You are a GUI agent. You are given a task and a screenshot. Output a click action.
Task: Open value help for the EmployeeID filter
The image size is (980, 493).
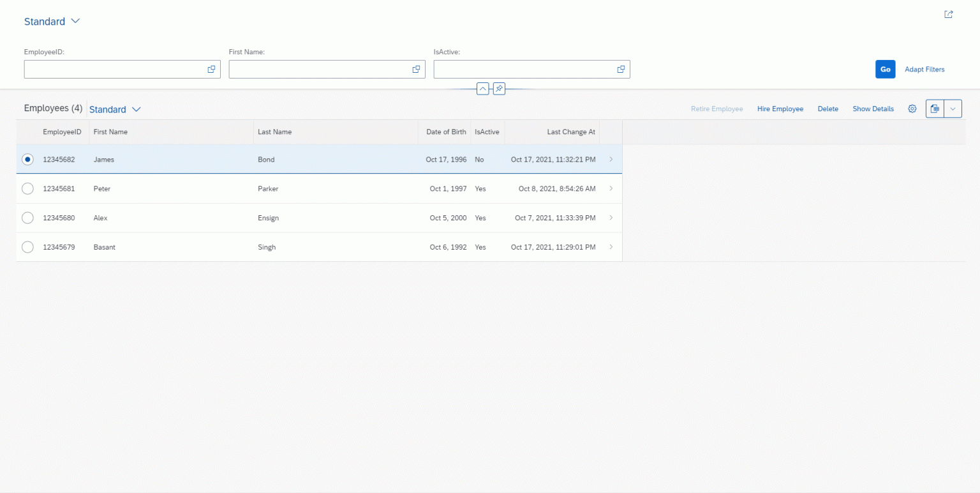point(211,69)
